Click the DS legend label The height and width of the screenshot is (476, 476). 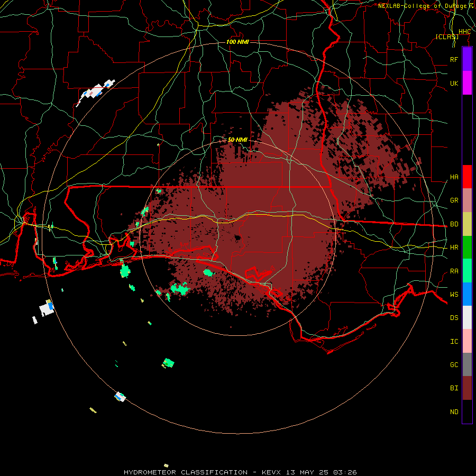point(454,317)
